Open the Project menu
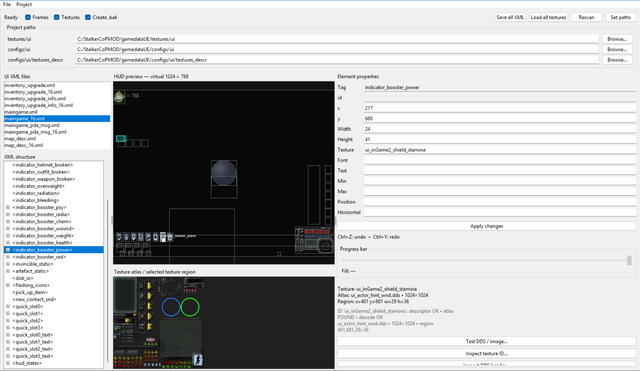 [24, 4]
